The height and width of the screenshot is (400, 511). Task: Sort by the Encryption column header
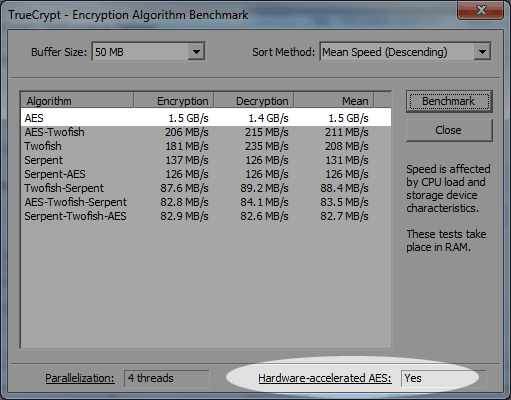(x=174, y=101)
